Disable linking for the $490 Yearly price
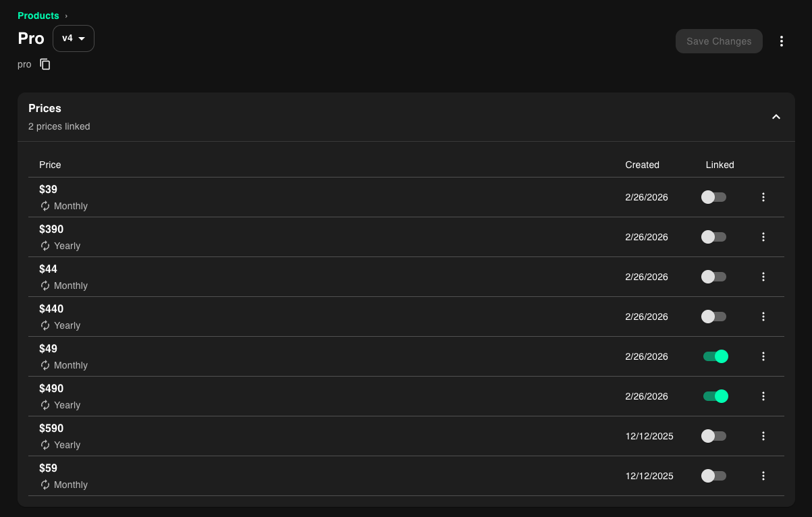The image size is (812, 517). tap(715, 396)
